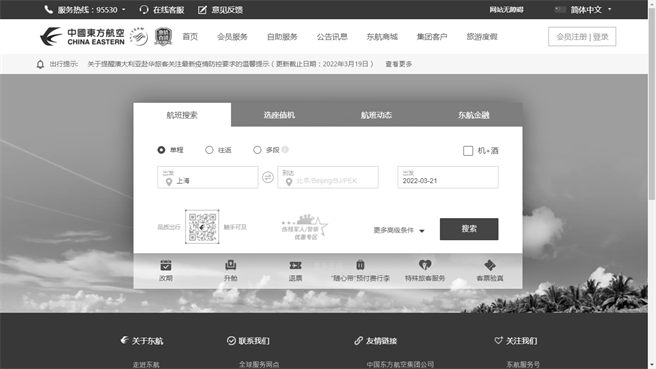The width and height of the screenshot is (656, 369).
Task: Click the 关于东航 footer heading icon
Action: pos(124,340)
